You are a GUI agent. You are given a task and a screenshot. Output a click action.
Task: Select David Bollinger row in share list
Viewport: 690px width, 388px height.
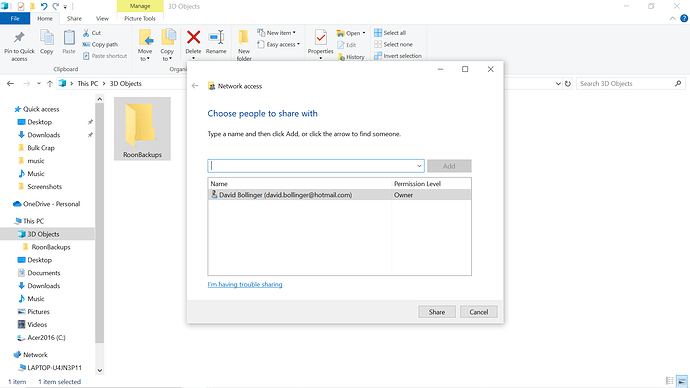[x=339, y=195]
